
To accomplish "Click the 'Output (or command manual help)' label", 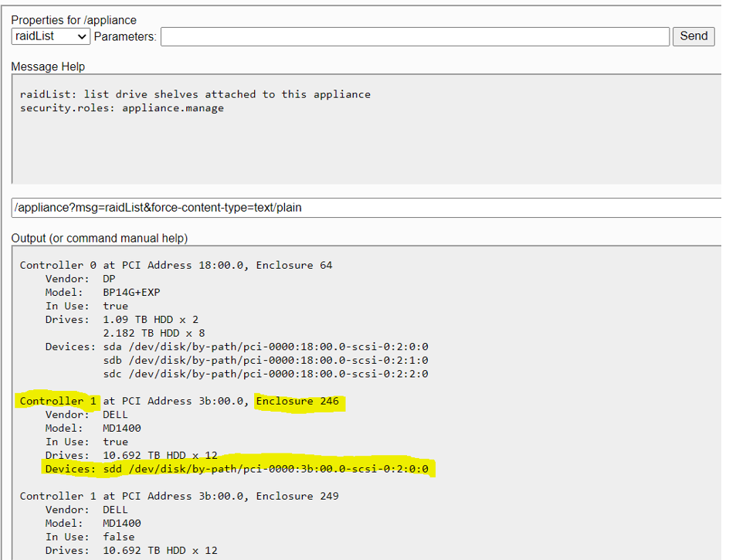I will (x=100, y=239).
